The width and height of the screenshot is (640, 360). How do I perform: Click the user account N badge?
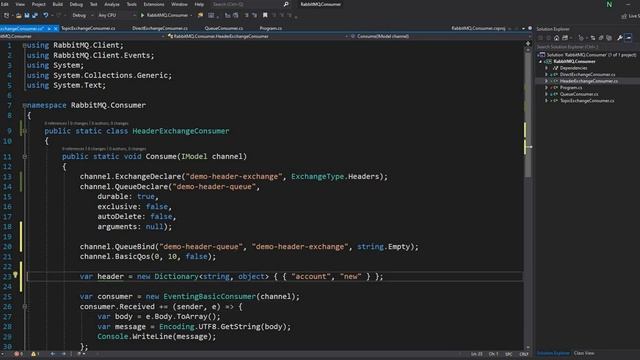pyautogui.click(x=609, y=4)
